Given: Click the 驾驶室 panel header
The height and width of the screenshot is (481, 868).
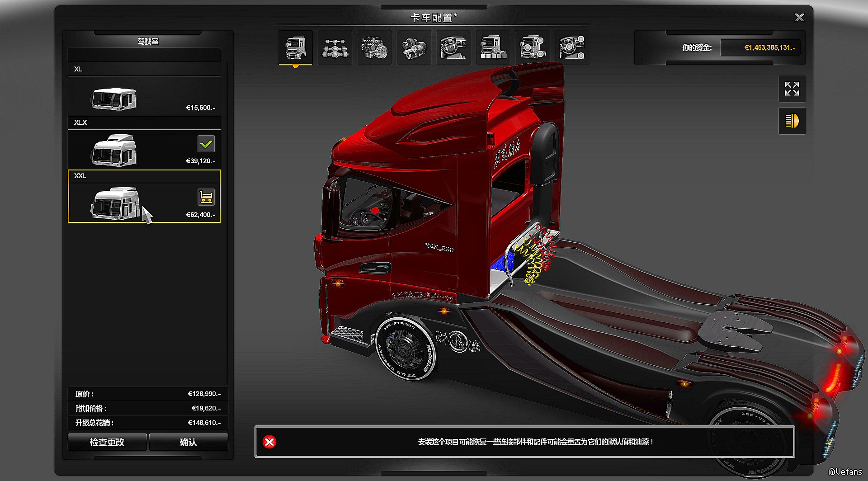Looking at the screenshot, I should click(148, 41).
